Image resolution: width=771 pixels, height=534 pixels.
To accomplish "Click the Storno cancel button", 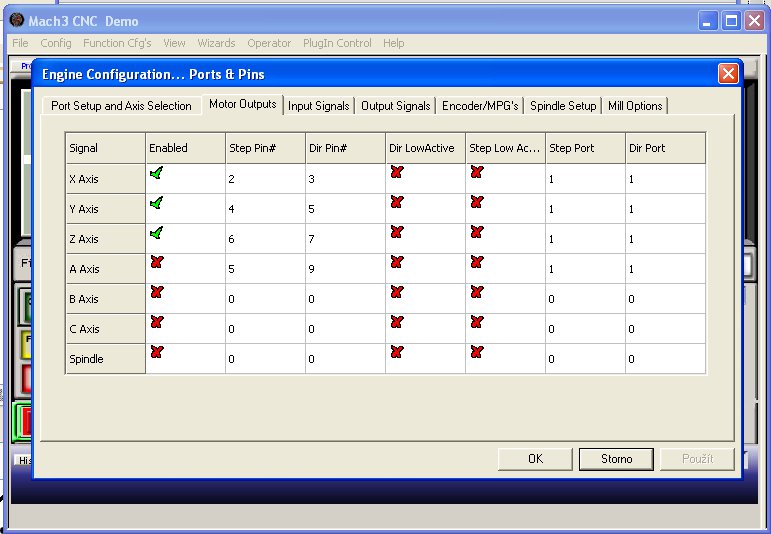I will click(616, 459).
